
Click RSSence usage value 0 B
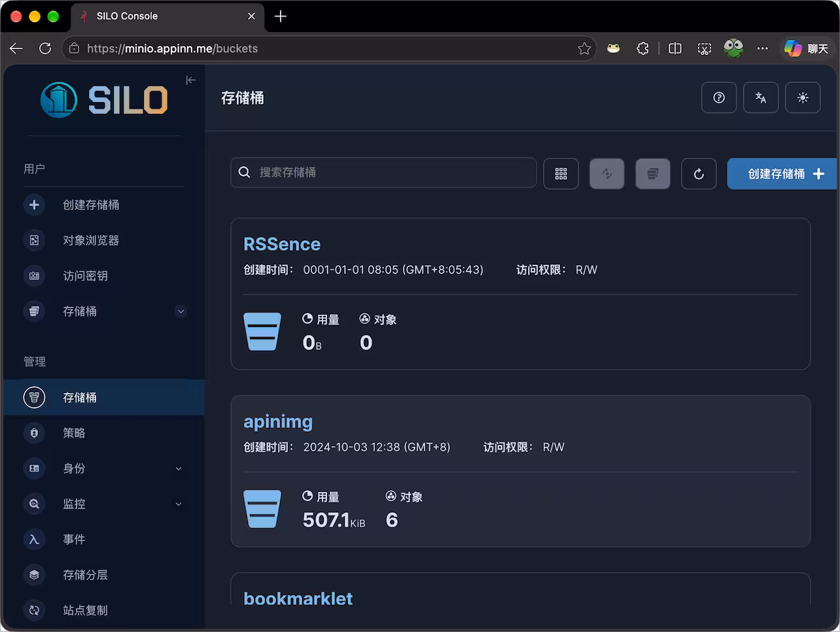(312, 342)
